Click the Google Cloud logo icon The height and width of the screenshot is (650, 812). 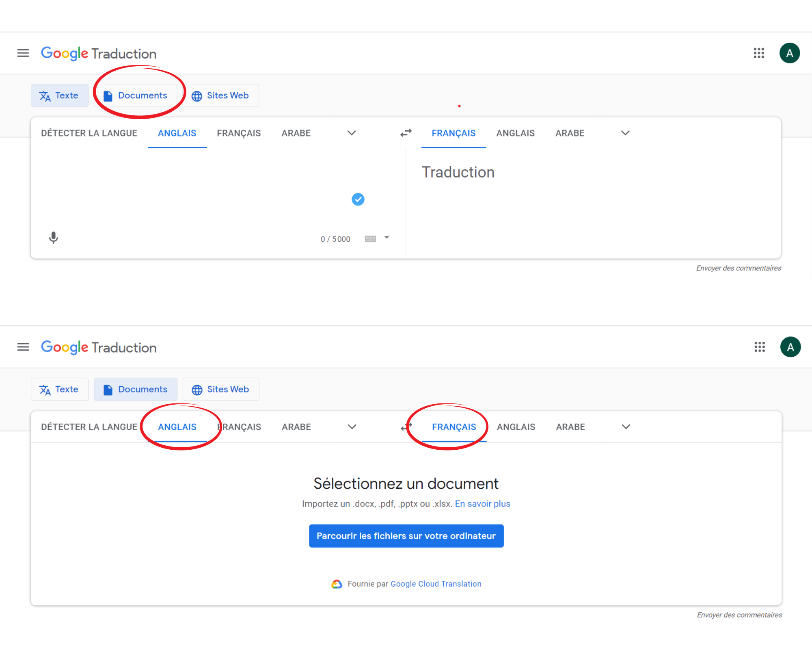pyautogui.click(x=337, y=584)
